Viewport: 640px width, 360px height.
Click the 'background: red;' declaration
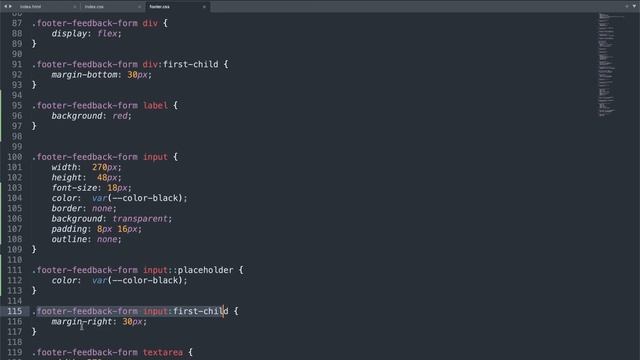(91, 116)
